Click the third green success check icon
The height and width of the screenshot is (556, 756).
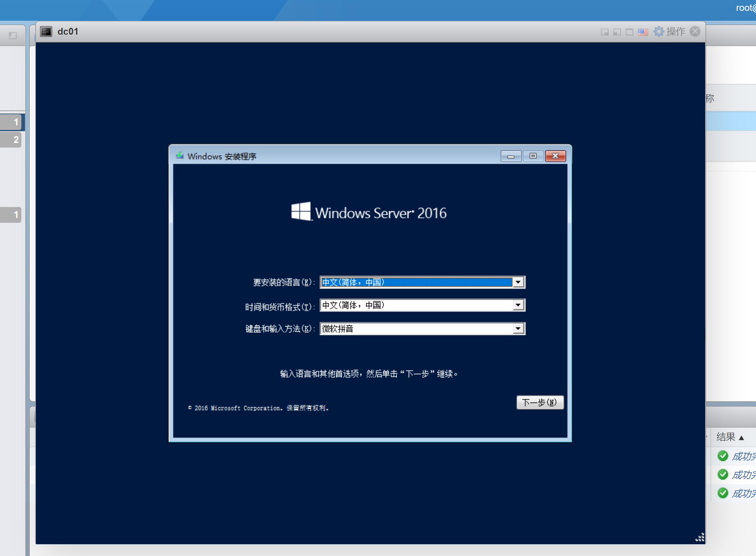point(723,493)
